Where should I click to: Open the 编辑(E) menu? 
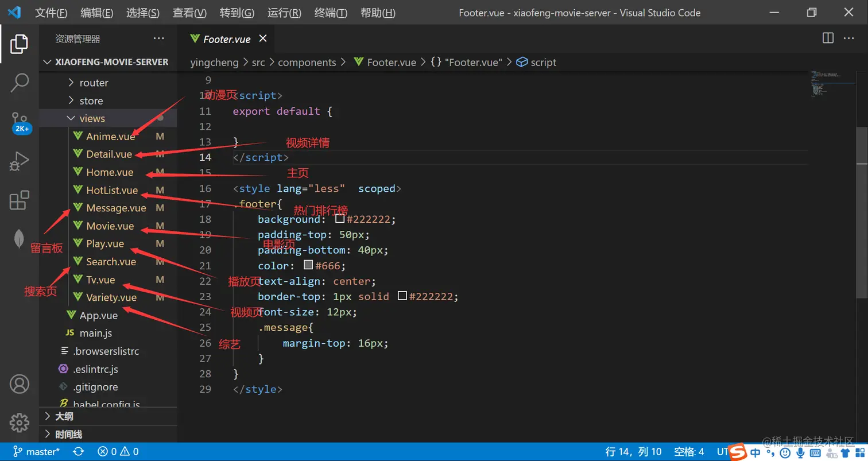[x=97, y=13]
